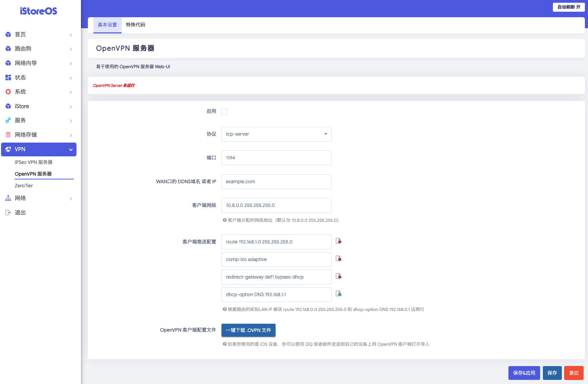Click the 端口 1194 input field
The image size is (588, 384).
pyautogui.click(x=276, y=158)
